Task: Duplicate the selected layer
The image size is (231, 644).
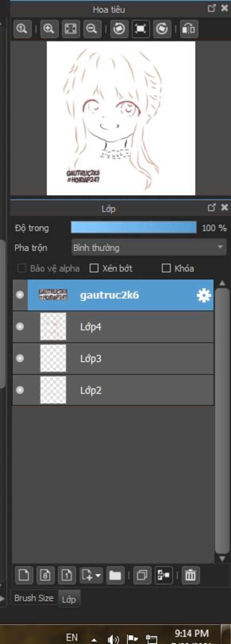Action: tap(142, 575)
